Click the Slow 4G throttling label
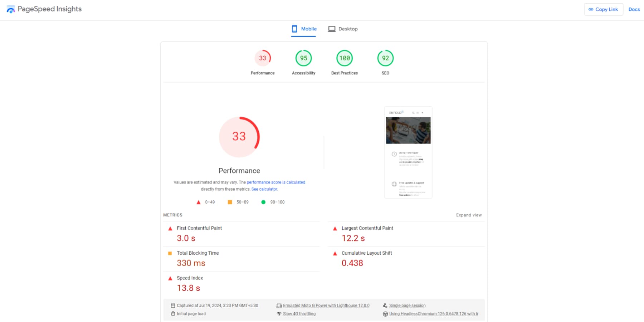The image size is (644, 322). [299, 314]
